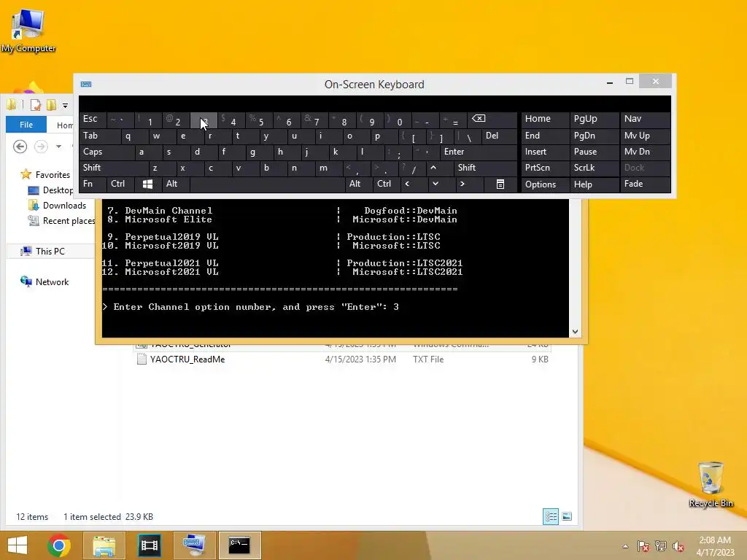
Task: Tap the Del key on keyboard
Action: tap(499, 136)
